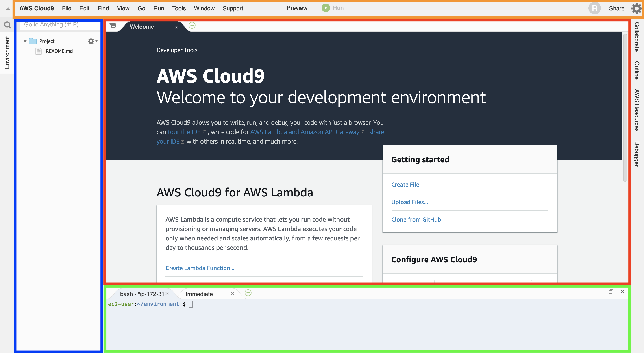Click the Preview button

tap(296, 8)
